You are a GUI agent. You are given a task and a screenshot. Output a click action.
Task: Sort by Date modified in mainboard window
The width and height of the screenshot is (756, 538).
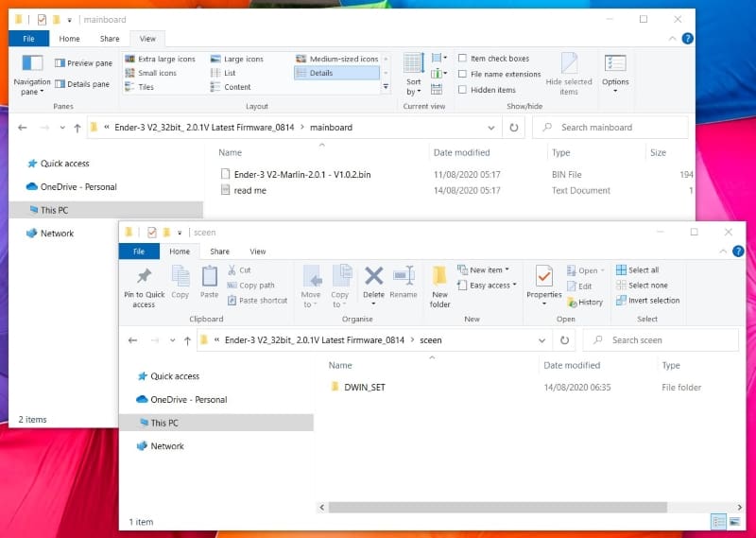point(461,152)
